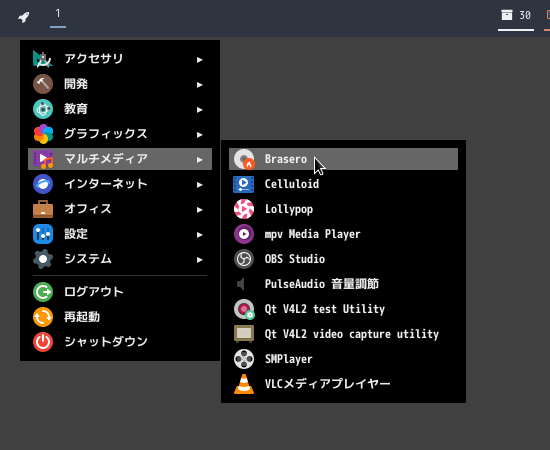
Task: Click the VLC traffic cone icon
Action: point(244,384)
